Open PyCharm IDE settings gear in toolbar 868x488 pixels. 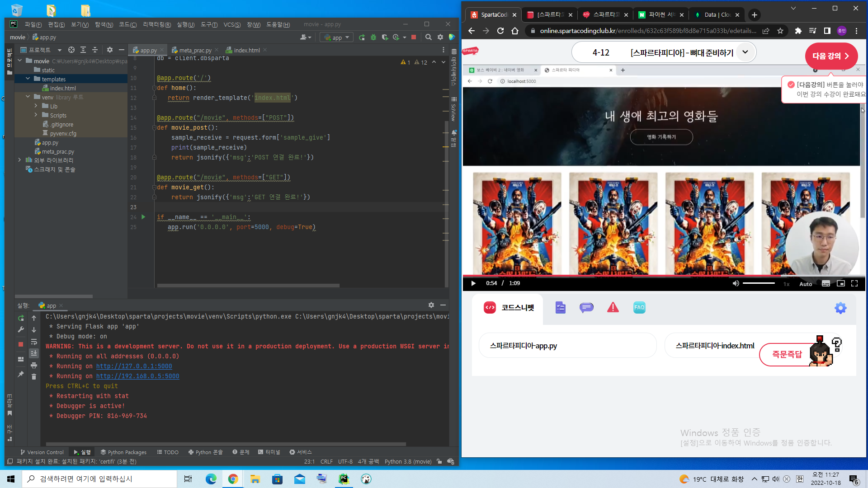click(440, 38)
